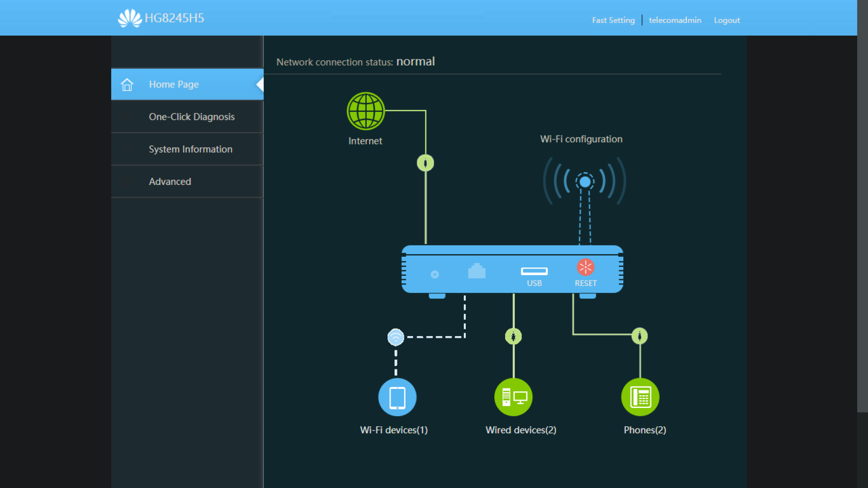Expand the Advanced menu section
This screenshot has height=488, width=868.
click(x=170, y=182)
